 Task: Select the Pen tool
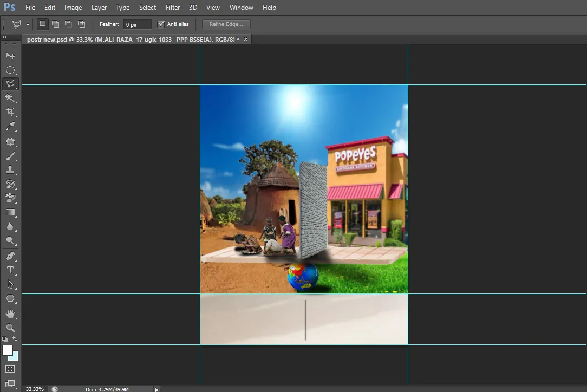[x=10, y=256]
